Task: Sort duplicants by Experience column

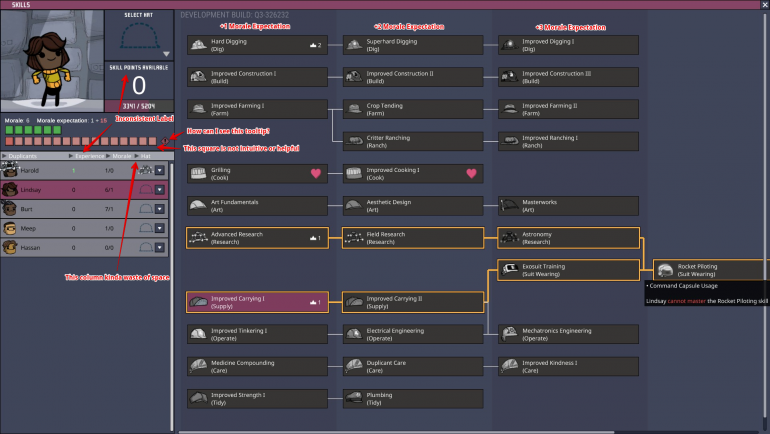Action: (x=87, y=156)
